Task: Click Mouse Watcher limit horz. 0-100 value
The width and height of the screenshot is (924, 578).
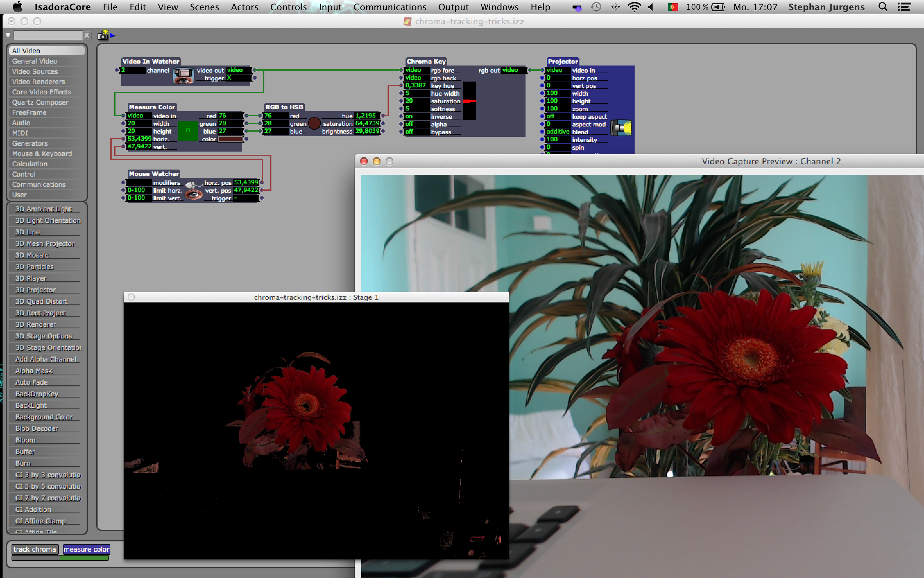Action: (139, 190)
